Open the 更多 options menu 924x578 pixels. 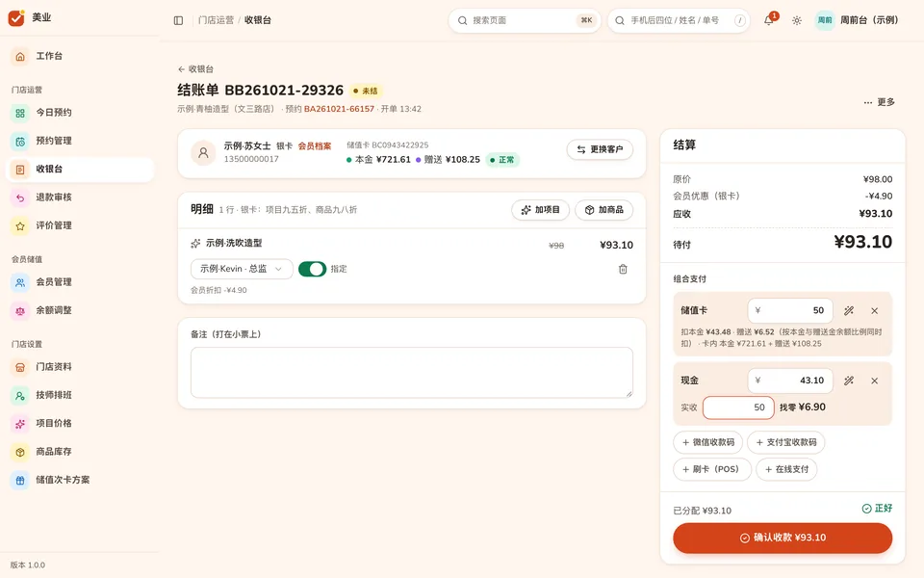tap(879, 102)
